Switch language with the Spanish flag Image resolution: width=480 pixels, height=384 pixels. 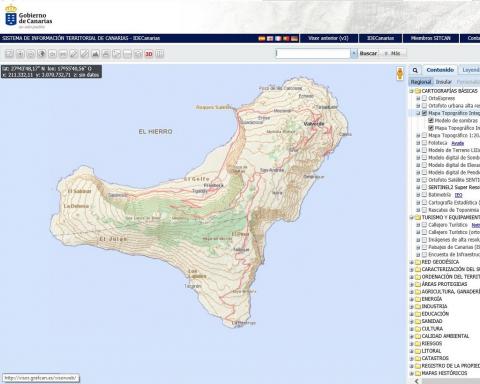tap(262, 38)
